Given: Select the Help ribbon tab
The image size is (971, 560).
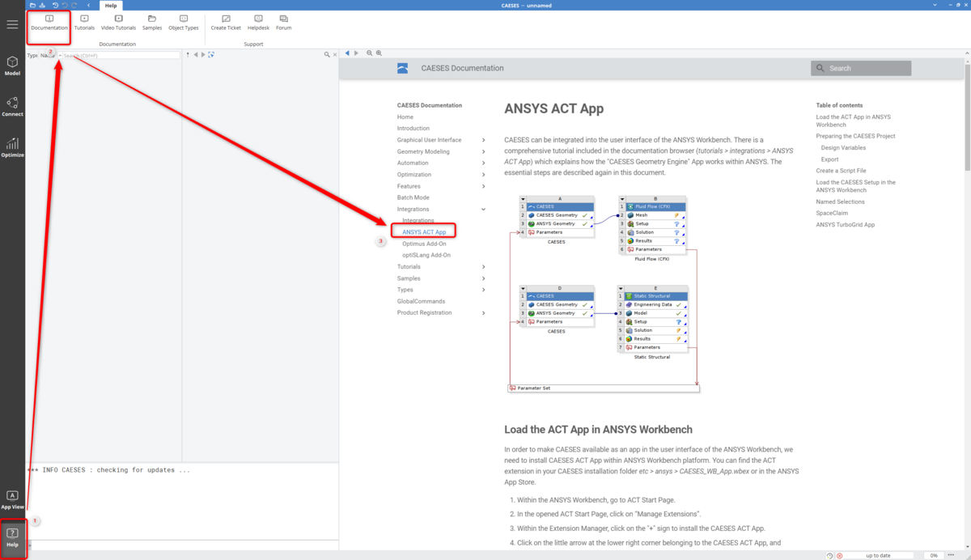Looking at the screenshot, I should (x=111, y=6).
